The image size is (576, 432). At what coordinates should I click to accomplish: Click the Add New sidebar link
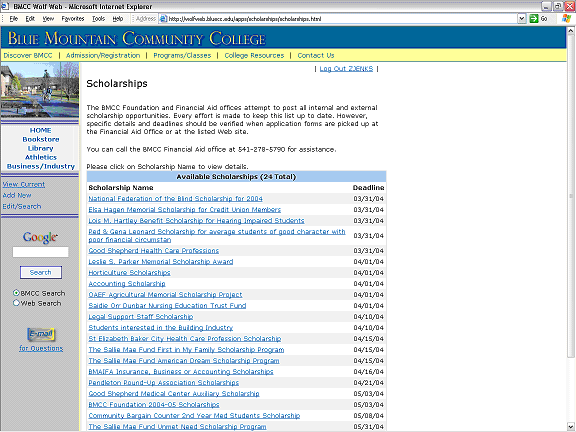click(17, 195)
